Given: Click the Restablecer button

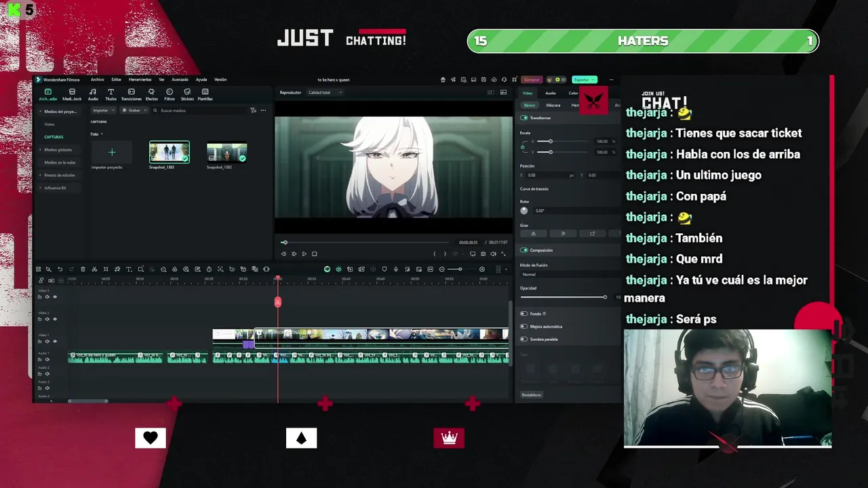Looking at the screenshot, I should coord(532,394).
